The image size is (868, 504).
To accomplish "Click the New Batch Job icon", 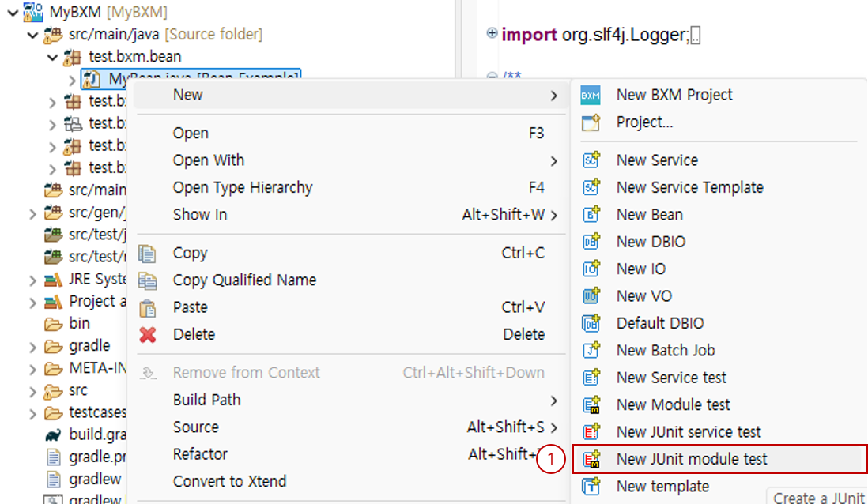I will pyautogui.click(x=591, y=351).
